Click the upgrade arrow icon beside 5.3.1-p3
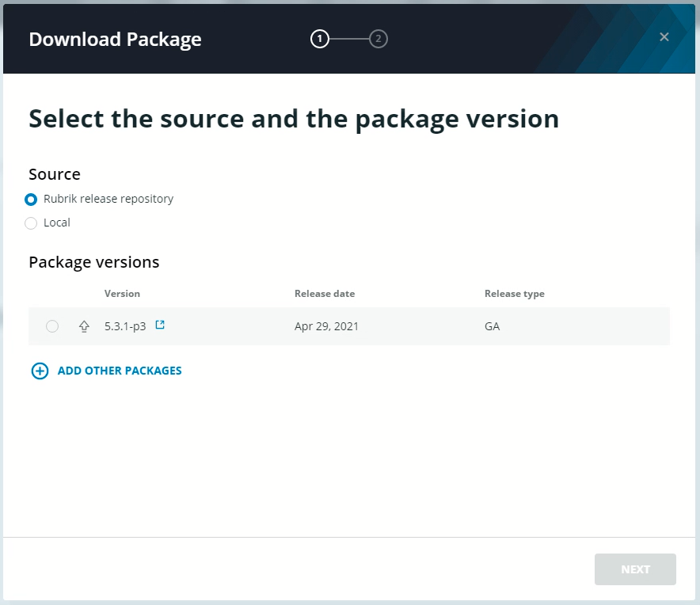The width and height of the screenshot is (700, 605). click(x=84, y=326)
